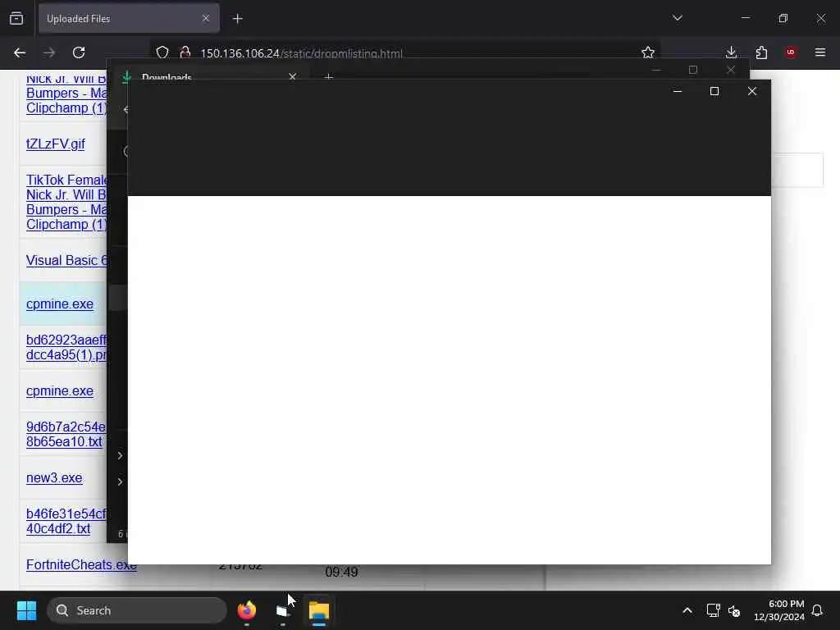840x630 pixels.
Task: Open the bd62923aaeff file link
Action: click(66, 347)
